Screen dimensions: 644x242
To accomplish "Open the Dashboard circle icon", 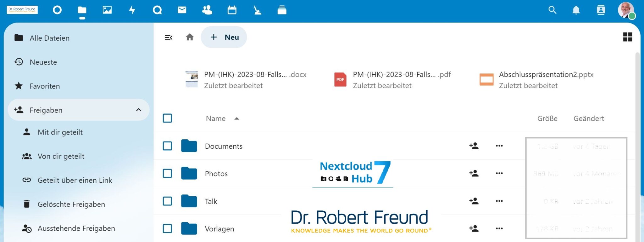I will [x=57, y=10].
